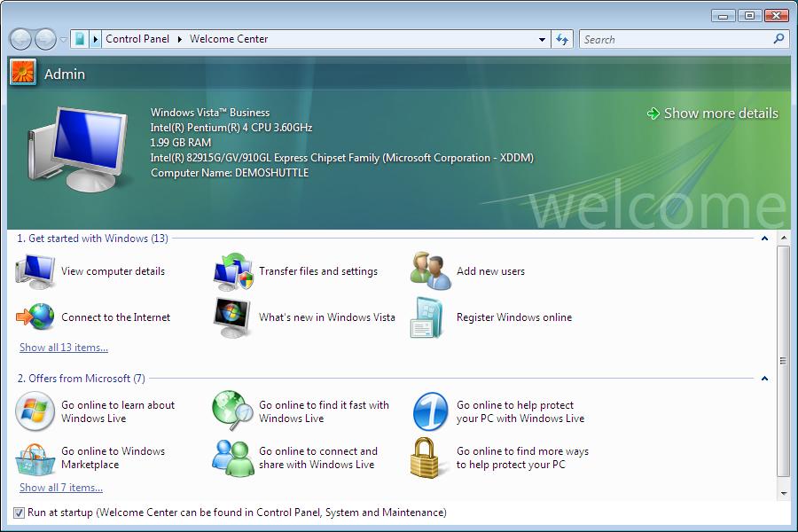Click What's new in Windows Vista text
Screen dimensions: 798x532
326,317
